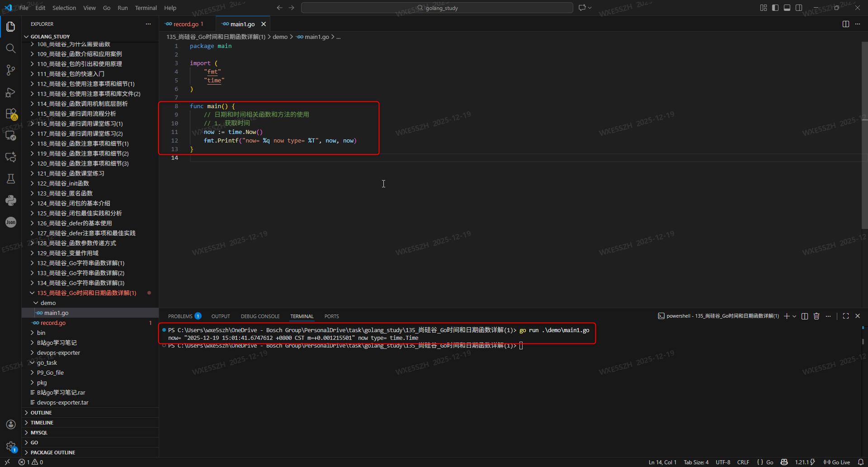Open the Python extension view
868x467 pixels.
point(11,200)
